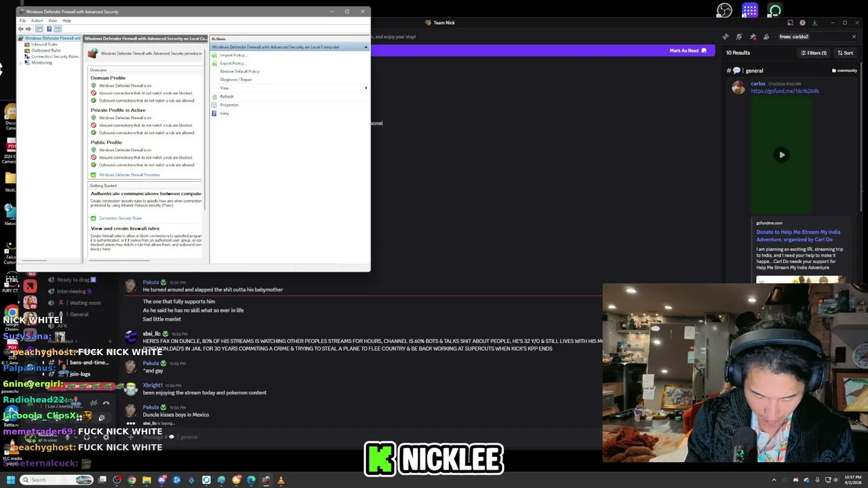Toggle Discord notification settings icon
This screenshot has height=488, width=868.
click(x=739, y=37)
